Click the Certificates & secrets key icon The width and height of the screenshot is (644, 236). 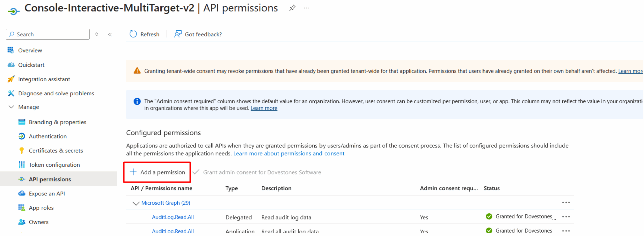tap(22, 151)
